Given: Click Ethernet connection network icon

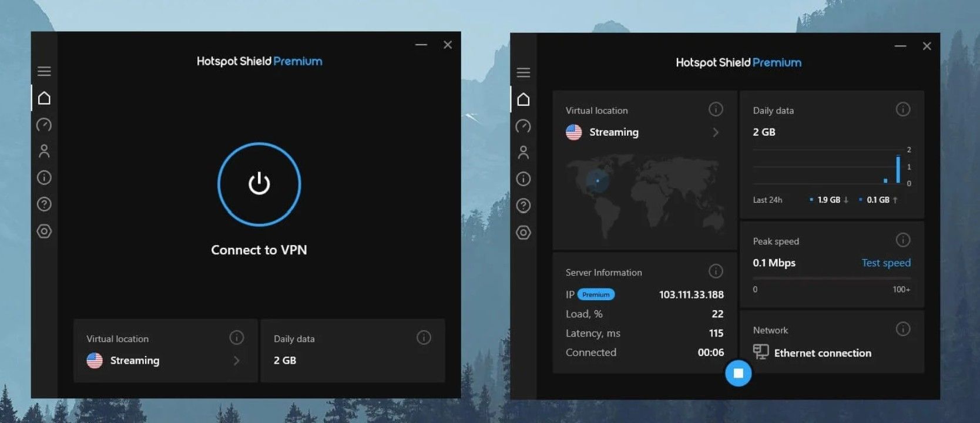Looking at the screenshot, I should [761, 352].
